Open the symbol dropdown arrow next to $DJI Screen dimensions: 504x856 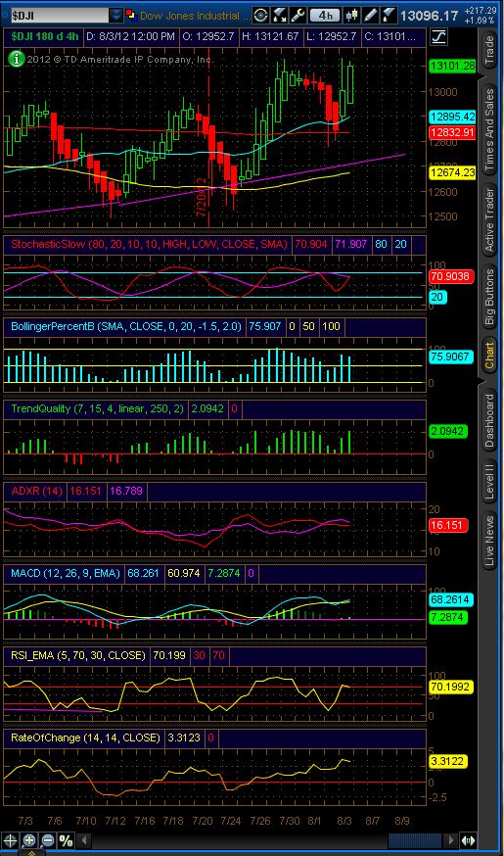[116, 16]
